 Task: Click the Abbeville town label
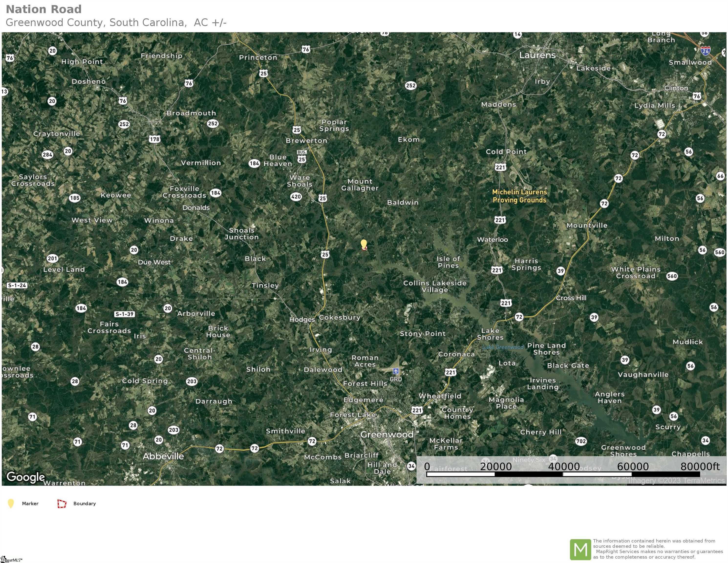click(x=163, y=456)
